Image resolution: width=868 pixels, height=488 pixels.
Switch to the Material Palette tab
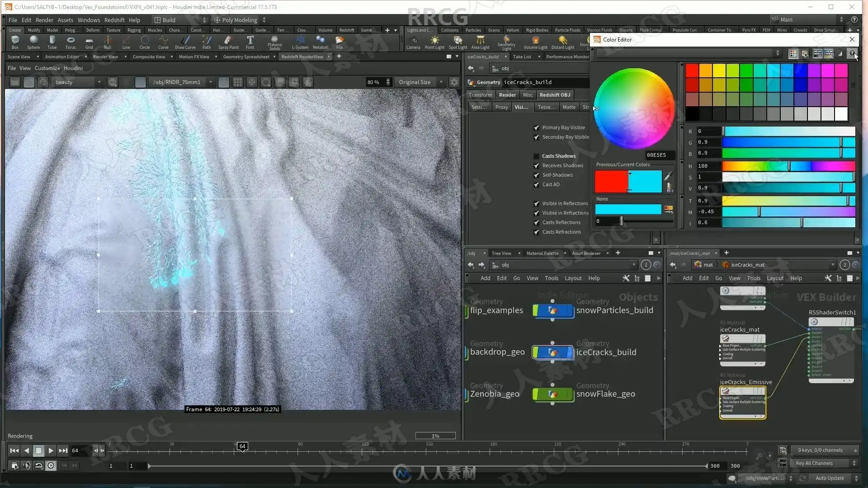coord(542,253)
